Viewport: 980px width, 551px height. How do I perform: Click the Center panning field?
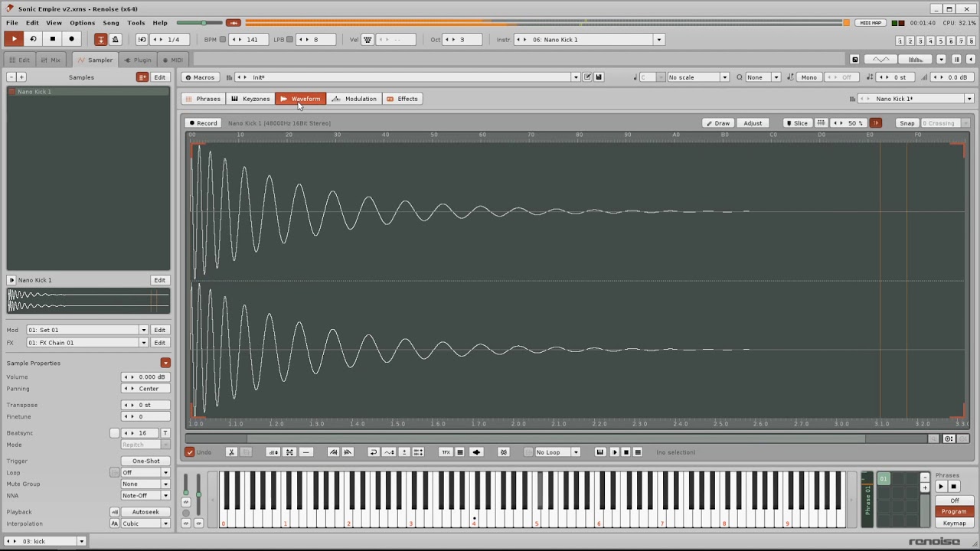point(145,389)
